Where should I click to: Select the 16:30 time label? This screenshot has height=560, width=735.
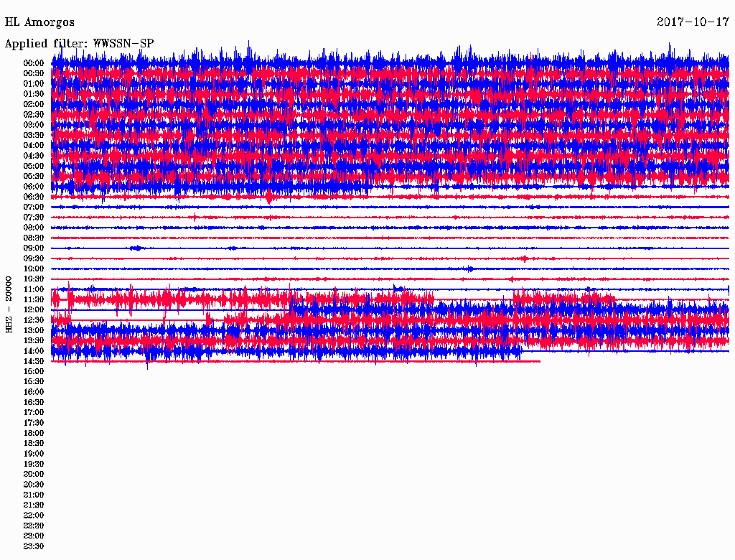(34, 403)
